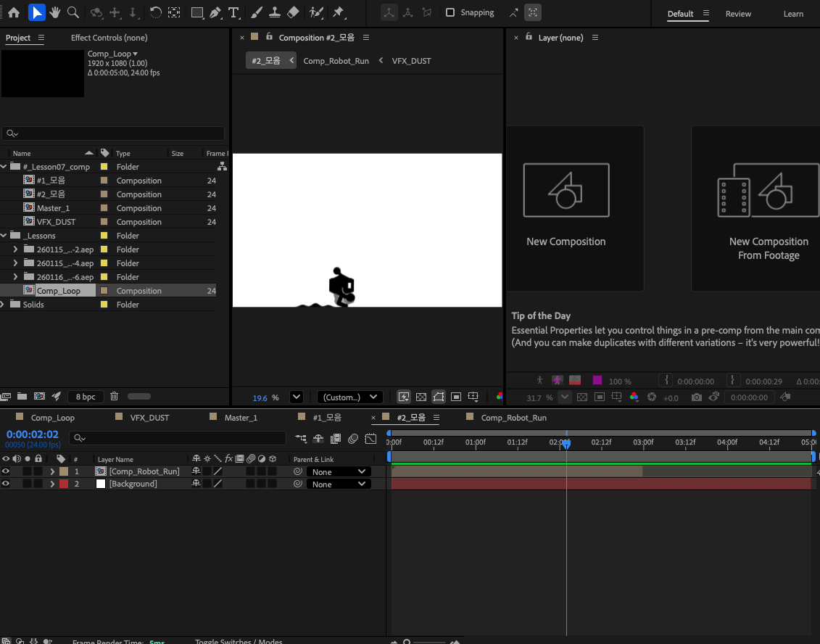Toggle shy switch on Comp_Robot_Run layer
This screenshot has width=820, height=644.
click(196, 471)
